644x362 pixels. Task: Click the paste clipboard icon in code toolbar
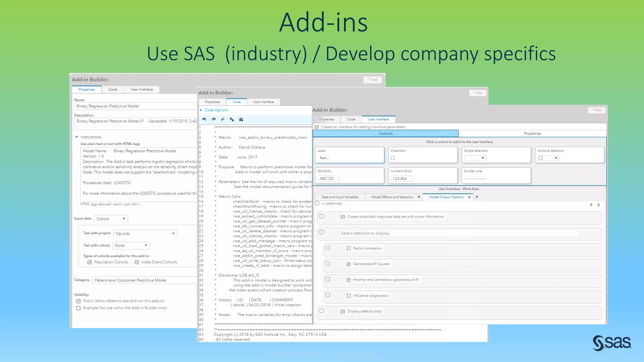241,119
